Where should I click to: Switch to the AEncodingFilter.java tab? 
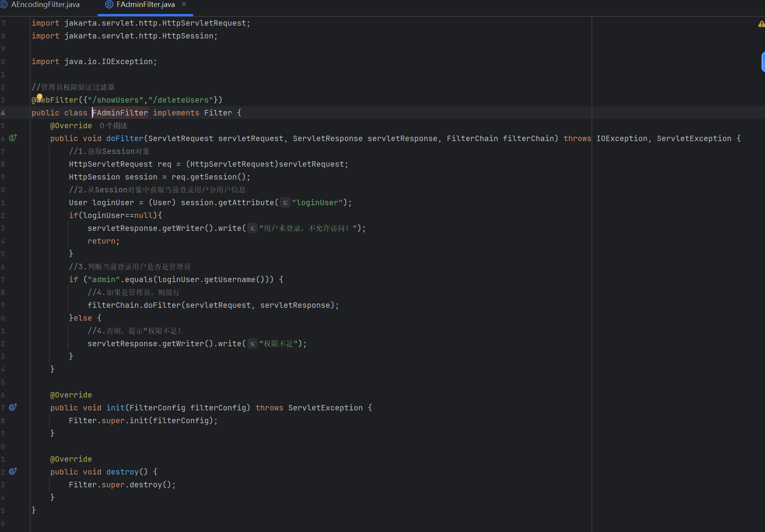pos(45,5)
